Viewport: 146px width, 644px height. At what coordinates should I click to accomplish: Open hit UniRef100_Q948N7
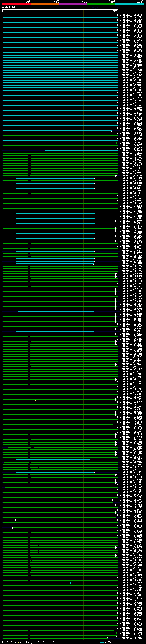pyautogui.click(x=131, y=22)
